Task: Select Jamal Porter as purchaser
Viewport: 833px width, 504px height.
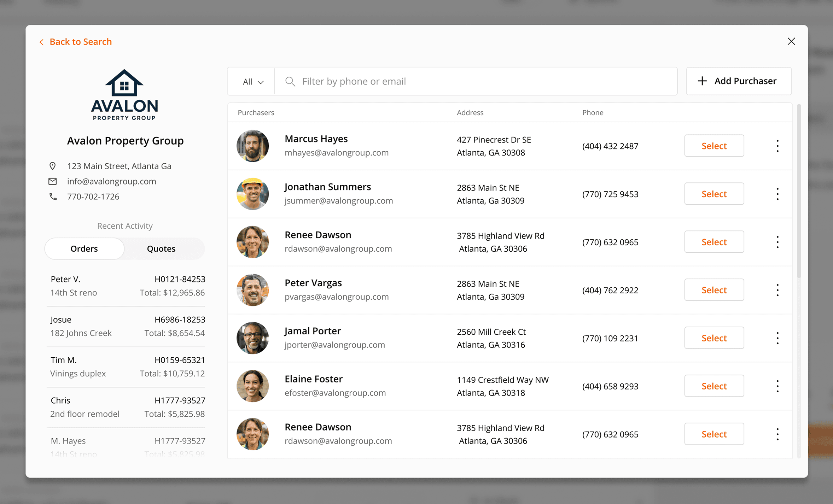Action: 714,338
